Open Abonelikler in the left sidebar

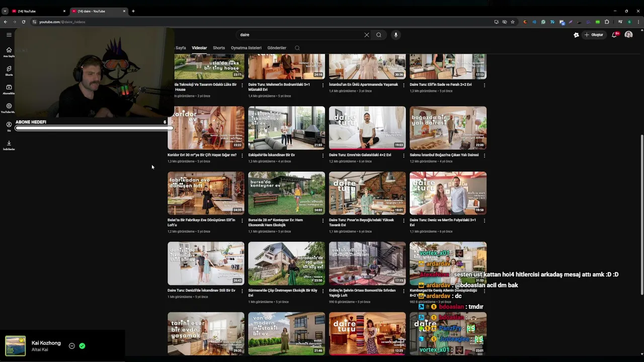click(x=9, y=89)
